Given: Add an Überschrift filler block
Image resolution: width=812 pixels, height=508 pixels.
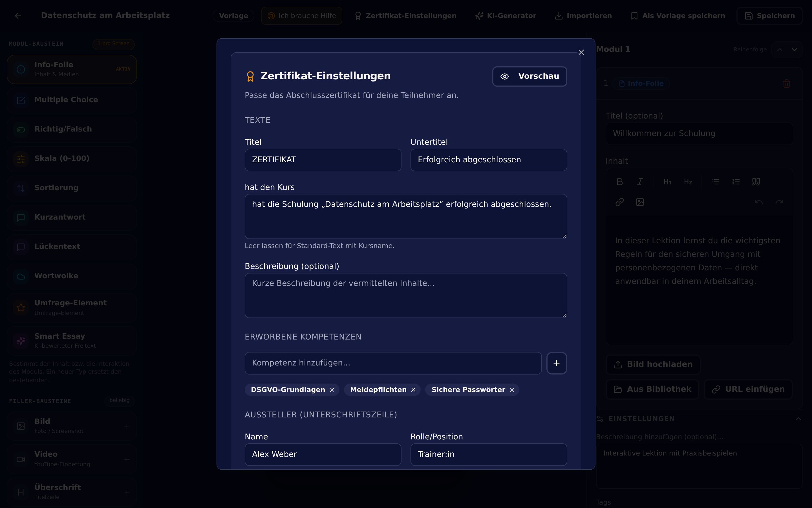Looking at the screenshot, I should pyautogui.click(x=127, y=492).
